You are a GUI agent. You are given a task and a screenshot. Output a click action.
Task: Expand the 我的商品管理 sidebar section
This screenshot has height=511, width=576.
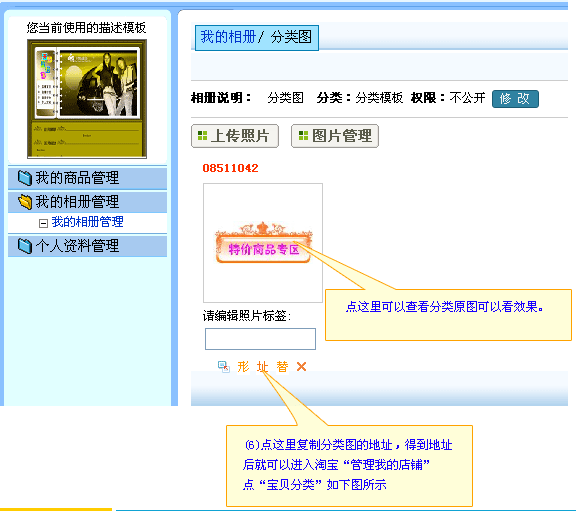coord(87,178)
